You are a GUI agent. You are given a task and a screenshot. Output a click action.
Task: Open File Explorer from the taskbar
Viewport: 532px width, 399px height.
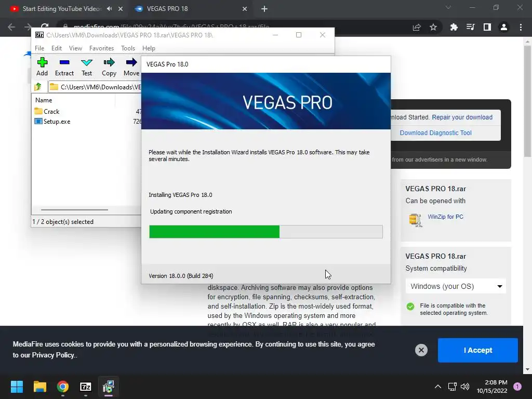[x=39, y=387]
